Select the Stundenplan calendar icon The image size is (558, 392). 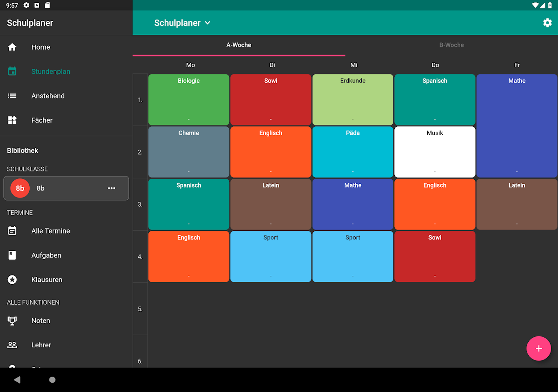[13, 72]
